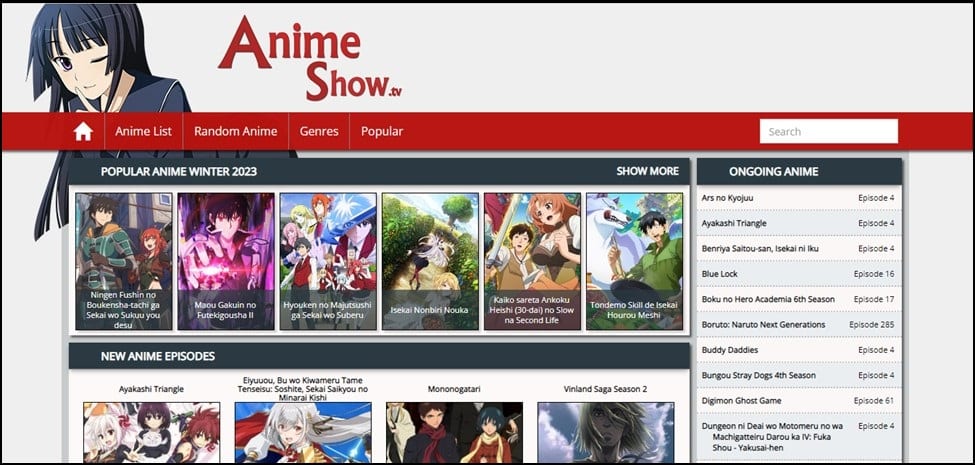Image resolution: width=975 pixels, height=465 pixels.
Task: Open Maou Gakuin no Futekigousha II poster
Action: pyautogui.click(x=226, y=261)
